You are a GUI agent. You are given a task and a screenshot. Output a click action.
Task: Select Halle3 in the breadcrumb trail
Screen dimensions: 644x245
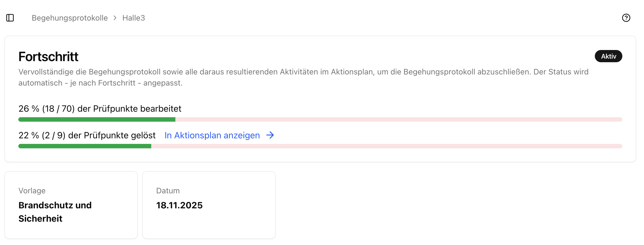pos(134,18)
